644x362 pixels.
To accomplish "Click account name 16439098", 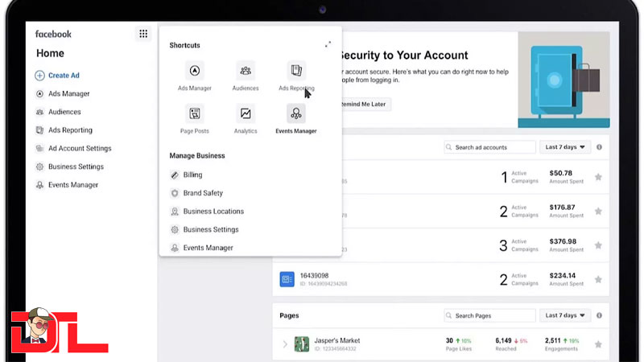I will [314, 275].
